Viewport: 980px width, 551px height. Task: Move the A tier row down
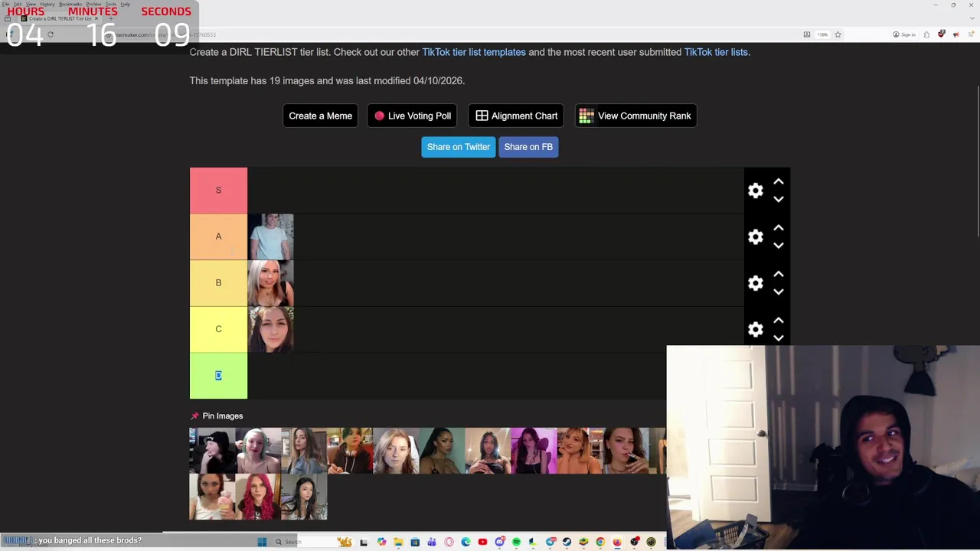[x=779, y=246]
